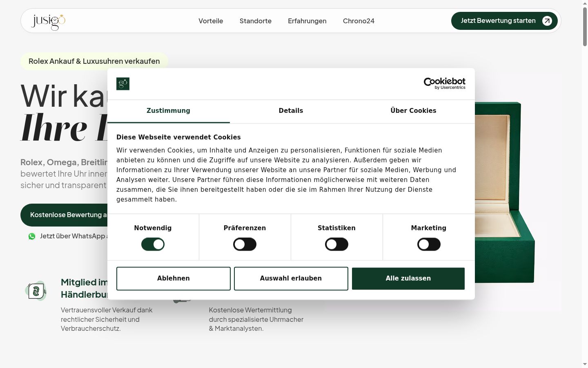This screenshot has height=368, width=588.
Task: Open the Über Cookies tab
Action: click(x=413, y=111)
